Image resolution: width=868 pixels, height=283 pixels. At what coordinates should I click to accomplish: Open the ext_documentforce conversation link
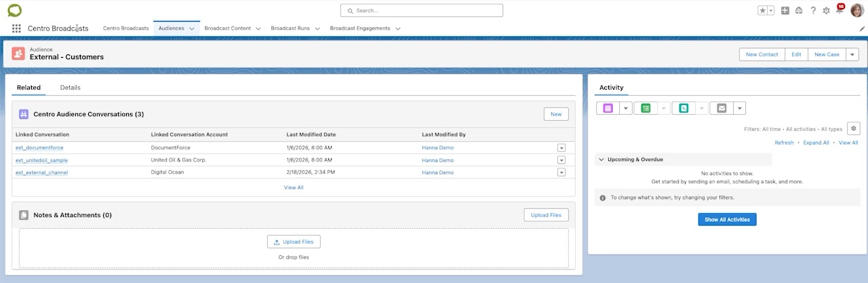click(x=39, y=148)
